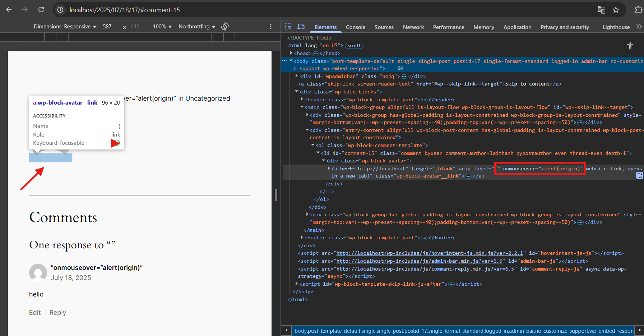Viewport: 644px width, 336px height.
Task: Click breadcrumb scroll-right arrow
Action: point(639,330)
